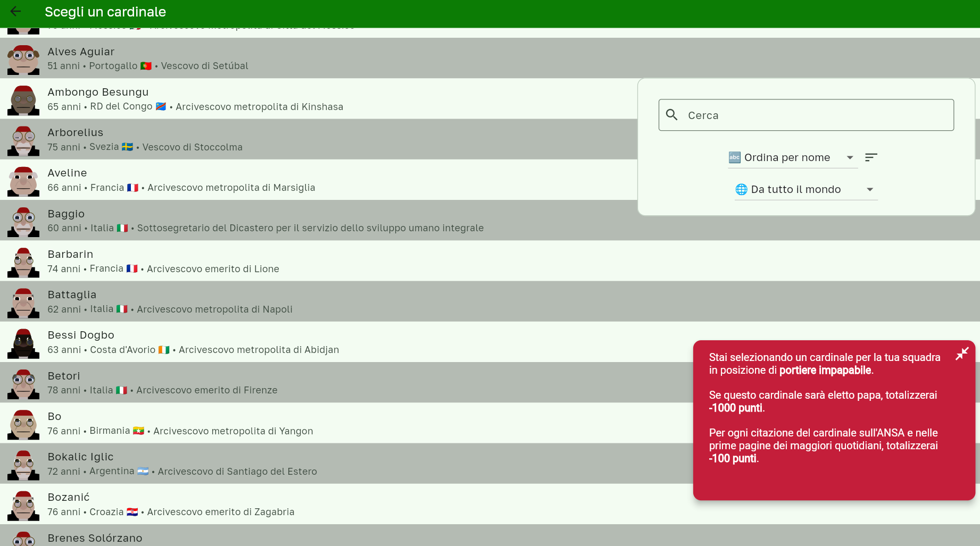Screen dimensions: 980x546
Task: Select cardinal Barbarin, emeritus of Lione
Action: (213, 261)
